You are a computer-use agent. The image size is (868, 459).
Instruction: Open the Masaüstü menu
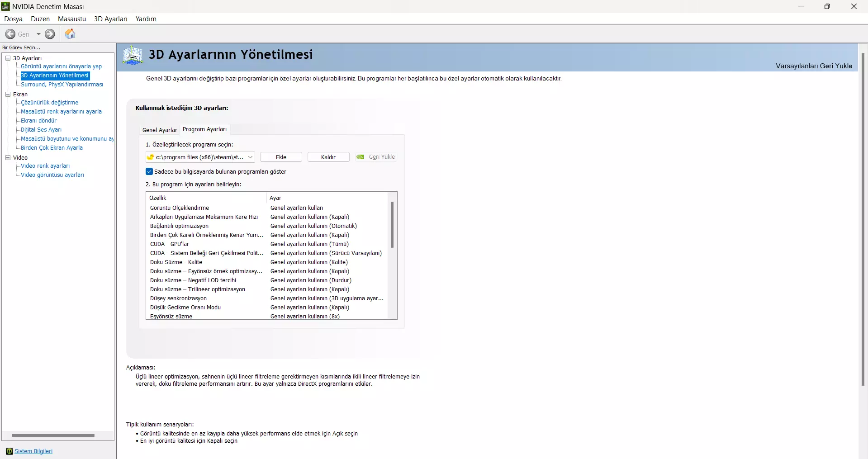(x=72, y=19)
